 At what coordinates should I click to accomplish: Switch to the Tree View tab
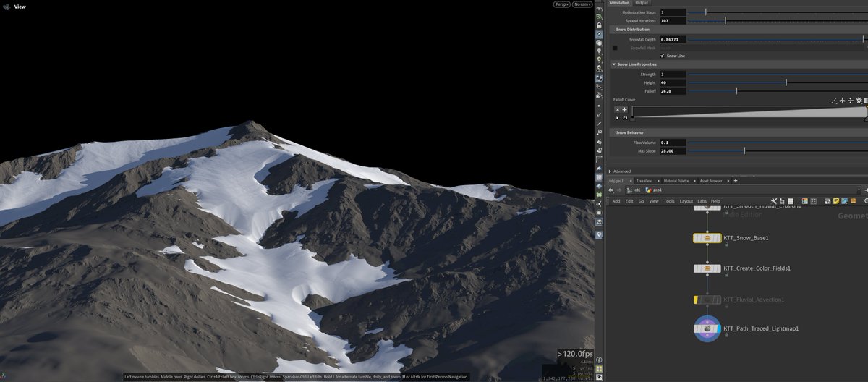pos(643,180)
